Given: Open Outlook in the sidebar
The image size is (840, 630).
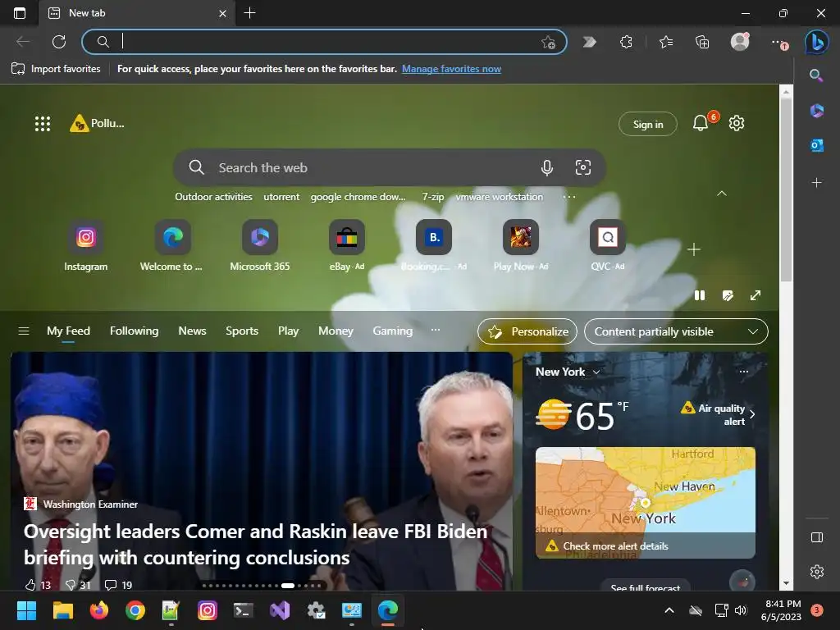Looking at the screenshot, I should [816, 145].
